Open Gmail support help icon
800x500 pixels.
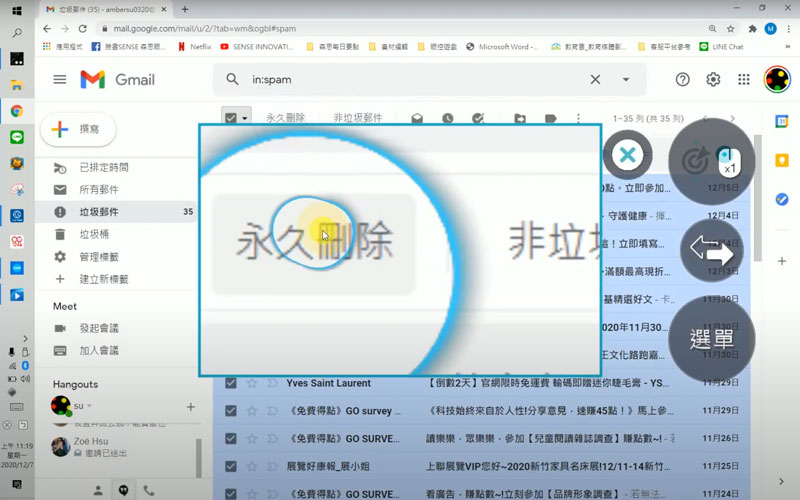682,80
